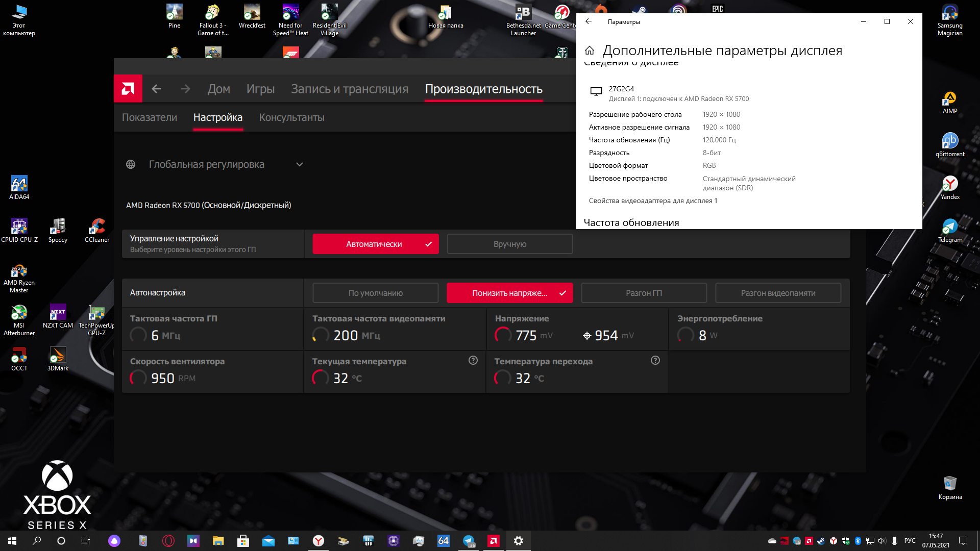980x551 pixels.
Task: Switch to the Показатели sub-tab
Action: point(150,117)
